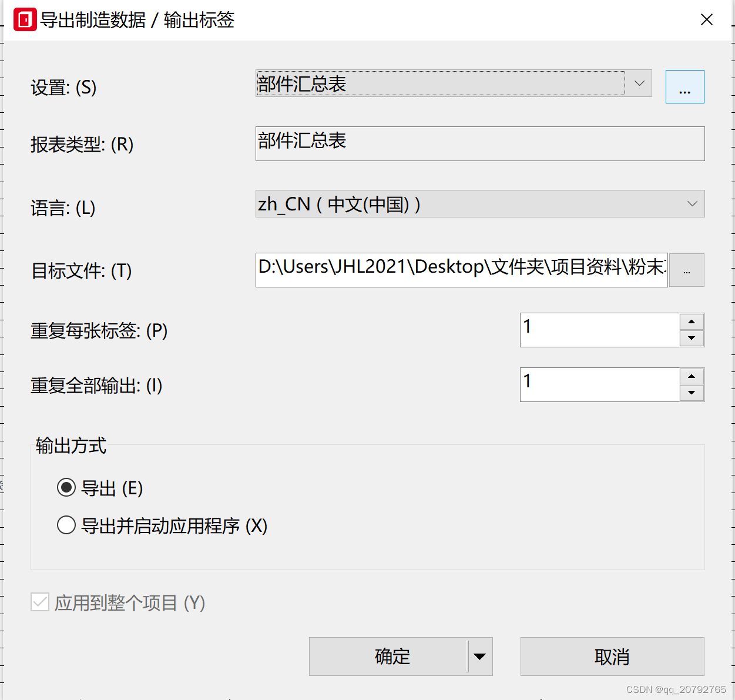Viewport: 735px width, 700px height.
Task: Select the 导出 (E) radio button
Action: tap(66, 487)
